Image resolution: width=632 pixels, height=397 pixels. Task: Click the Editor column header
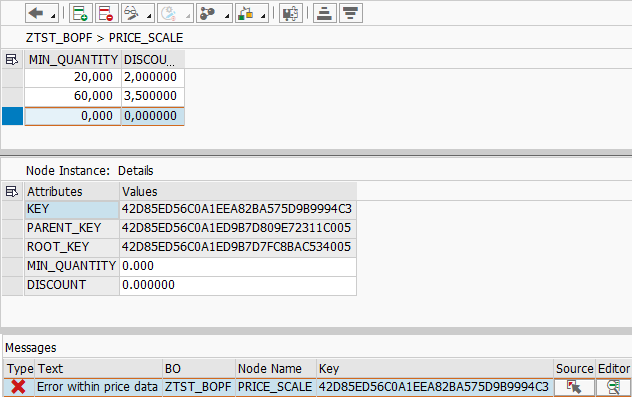[614, 369]
